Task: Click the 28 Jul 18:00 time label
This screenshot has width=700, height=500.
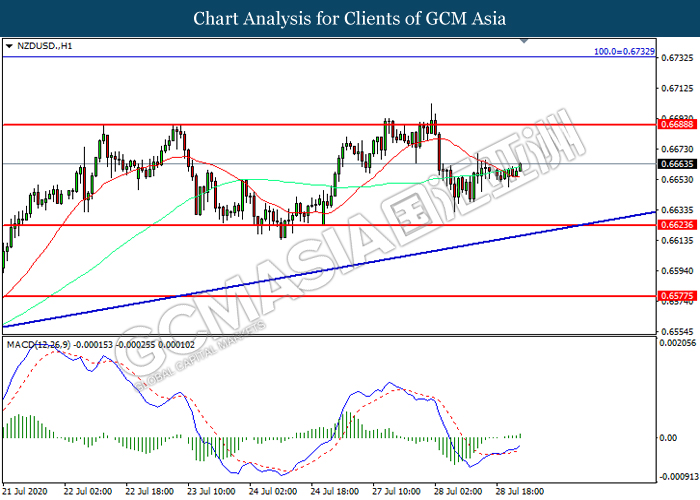Action: (x=520, y=492)
